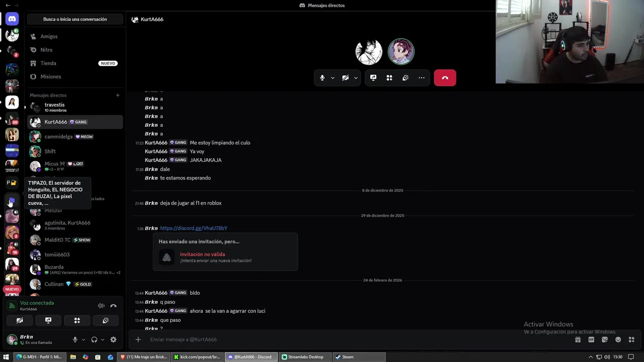The height and width of the screenshot is (362, 644).
Task: Open more call options three-dot menu
Action: click(422, 78)
